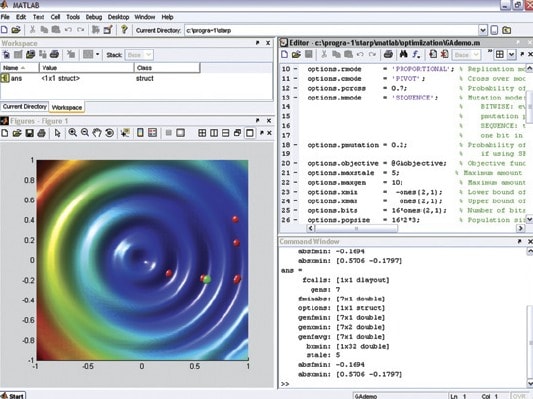
Task: Click Set breakpoint icon in Editor
Action: [x=433, y=54]
